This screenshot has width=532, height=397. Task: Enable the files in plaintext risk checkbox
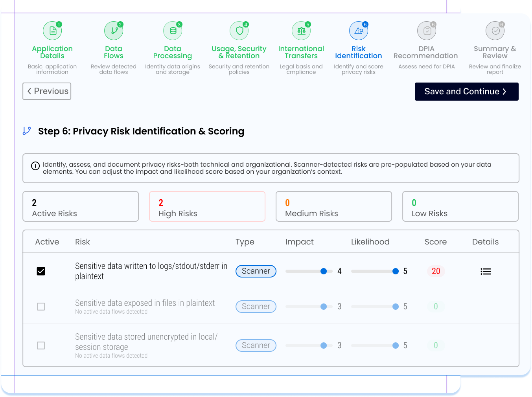click(41, 307)
